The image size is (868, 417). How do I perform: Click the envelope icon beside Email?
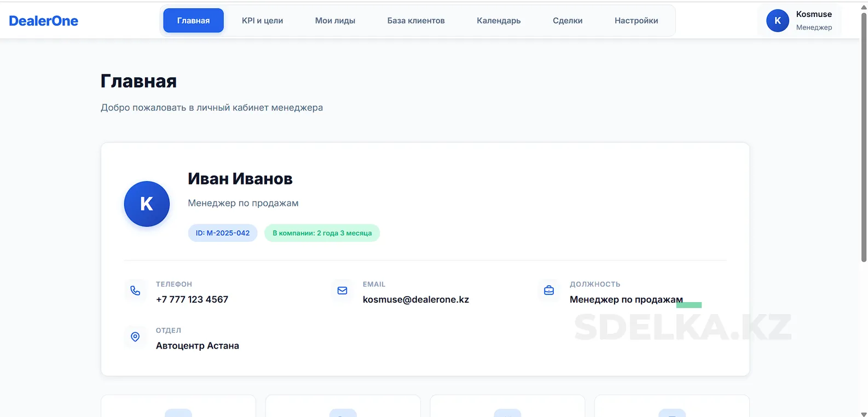point(342,291)
